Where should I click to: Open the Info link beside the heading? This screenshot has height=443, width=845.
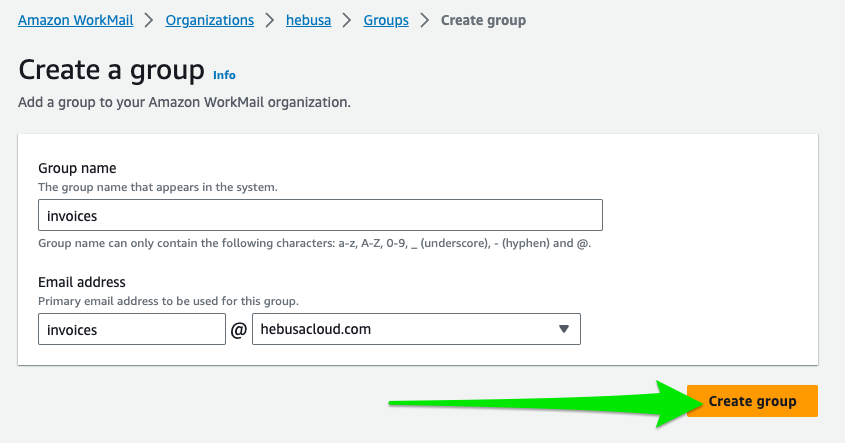coord(224,75)
